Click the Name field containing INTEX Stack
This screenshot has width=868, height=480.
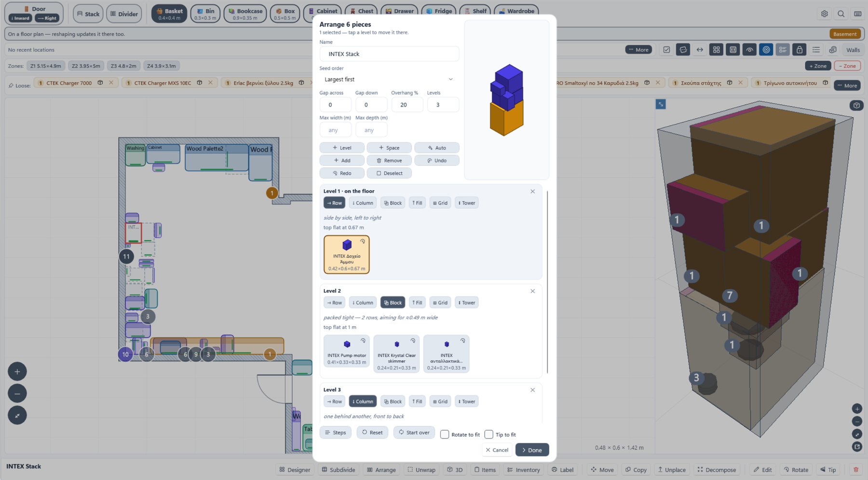[x=389, y=54]
